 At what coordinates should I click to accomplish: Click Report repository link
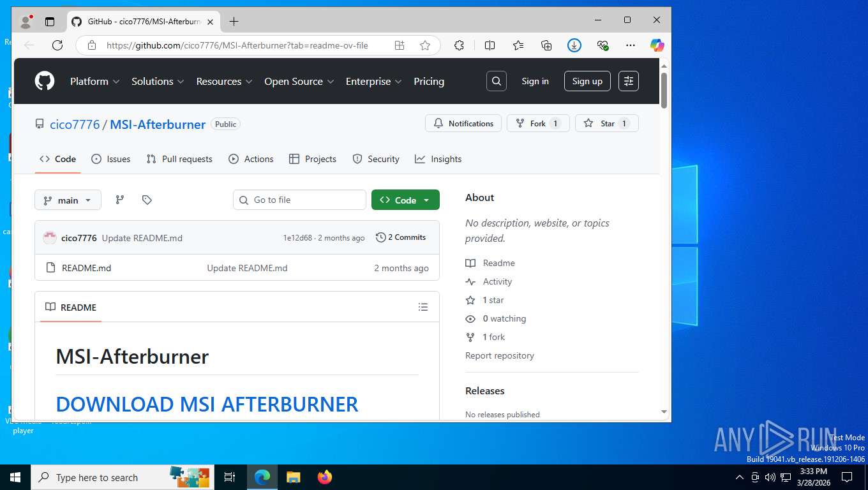click(x=500, y=355)
